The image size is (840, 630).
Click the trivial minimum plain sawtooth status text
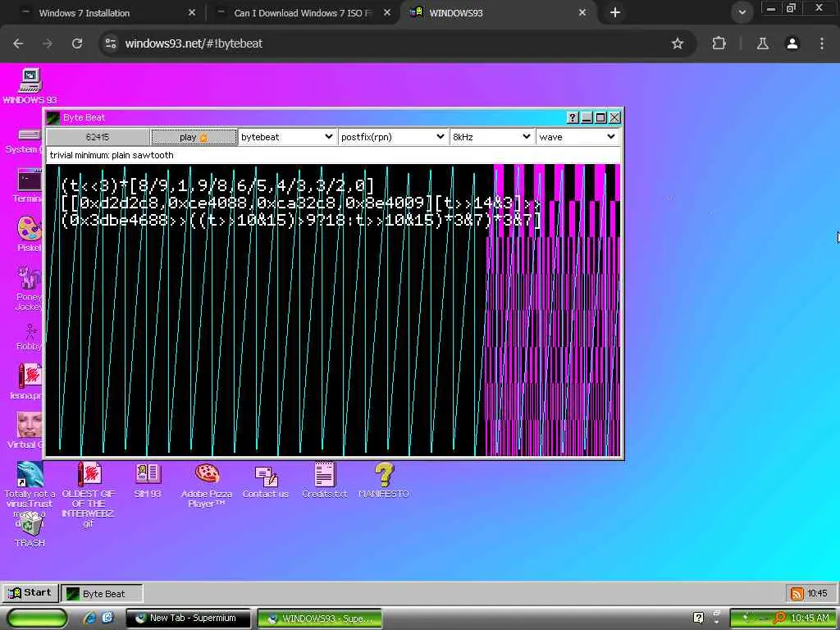[112, 155]
